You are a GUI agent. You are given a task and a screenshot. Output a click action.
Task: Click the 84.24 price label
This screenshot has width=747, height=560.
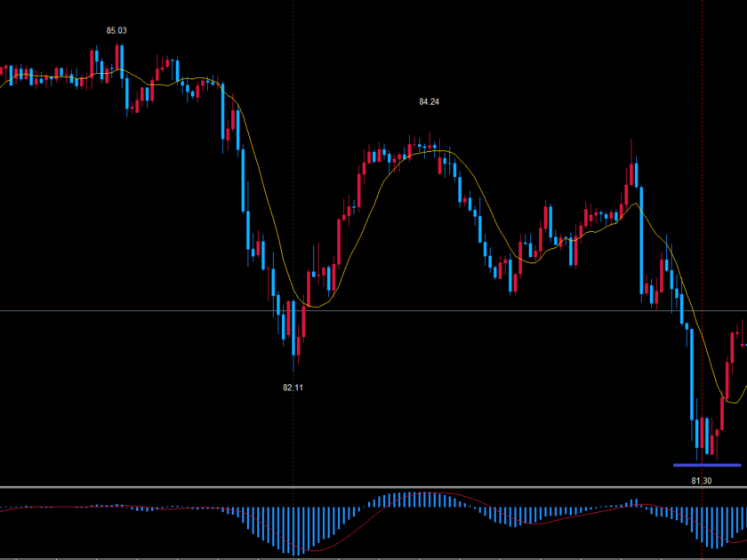(x=429, y=101)
